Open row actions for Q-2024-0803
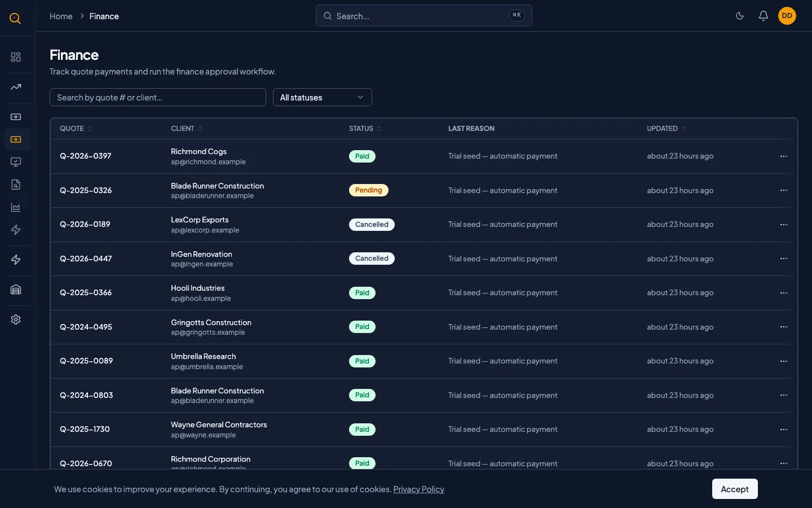This screenshot has height=508, width=812. [783, 395]
